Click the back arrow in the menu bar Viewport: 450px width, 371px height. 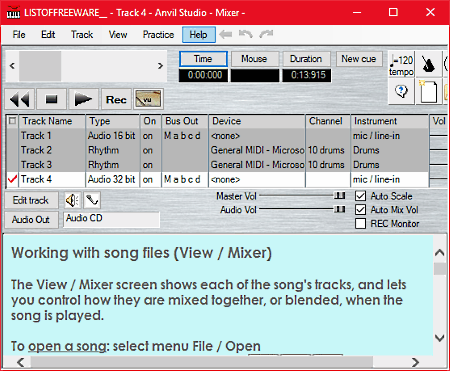coord(226,34)
